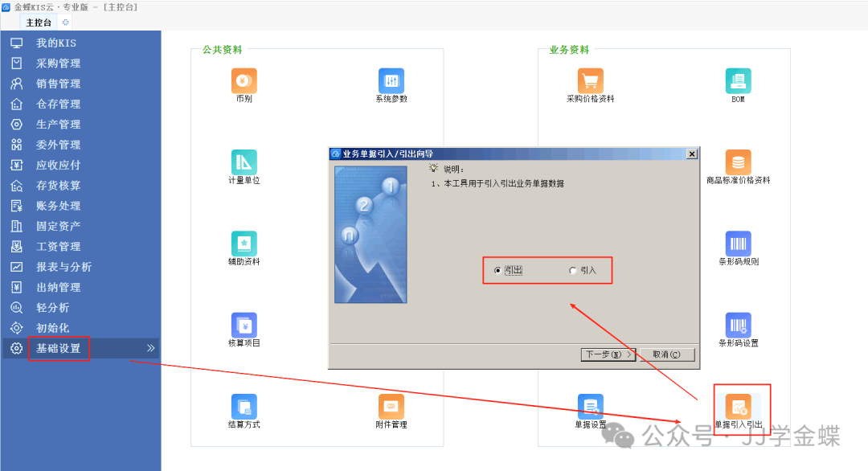Open the 采购管理 sidebar menu item
868x471 pixels.
(58, 63)
